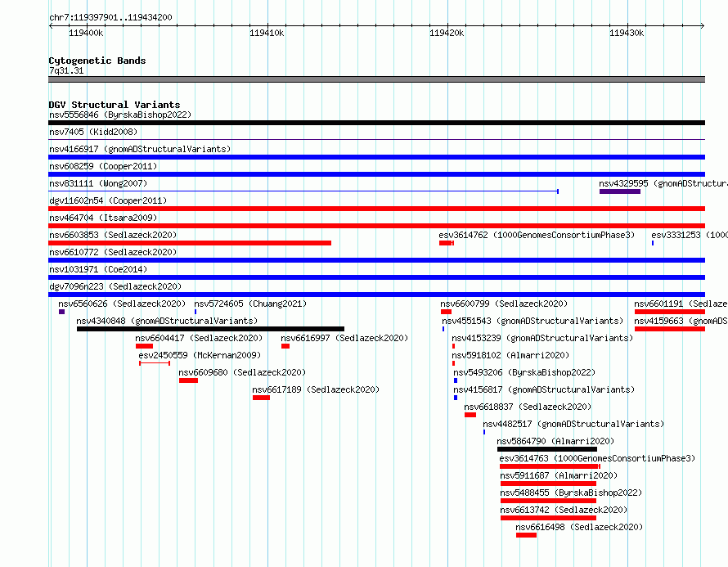728x567 pixels.
Task: Click the 119430k ruler position label
Action: coord(627,33)
